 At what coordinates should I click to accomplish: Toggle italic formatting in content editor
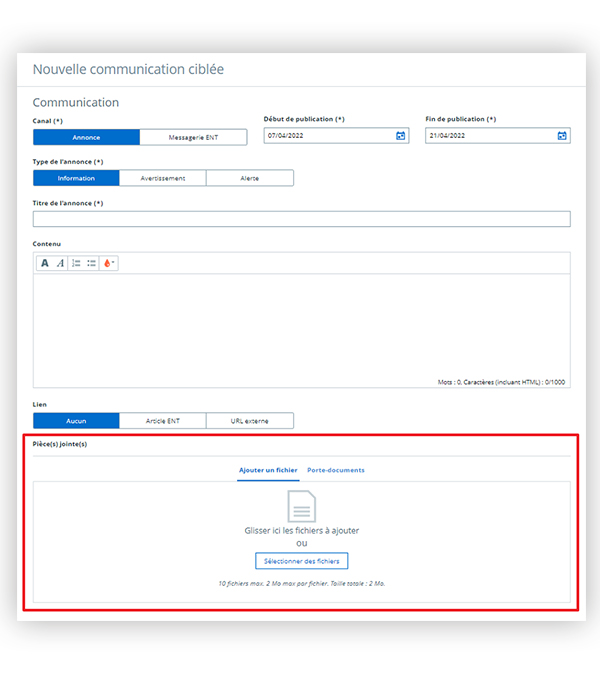pos(61,263)
